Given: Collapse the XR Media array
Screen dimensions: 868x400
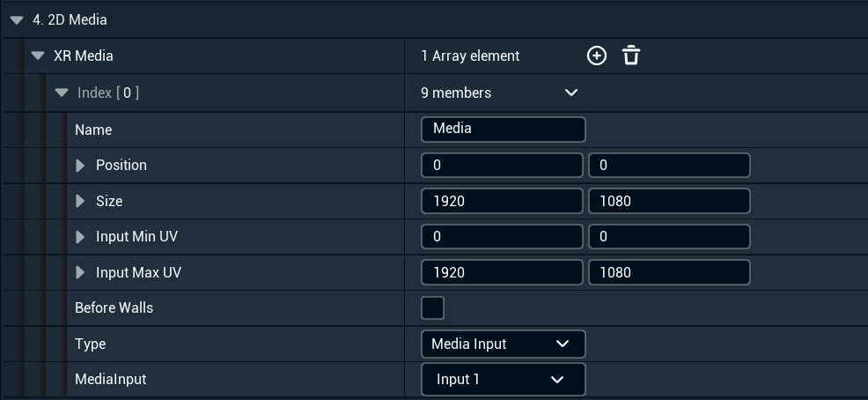Looking at the screenshot, I should [38, 56].
